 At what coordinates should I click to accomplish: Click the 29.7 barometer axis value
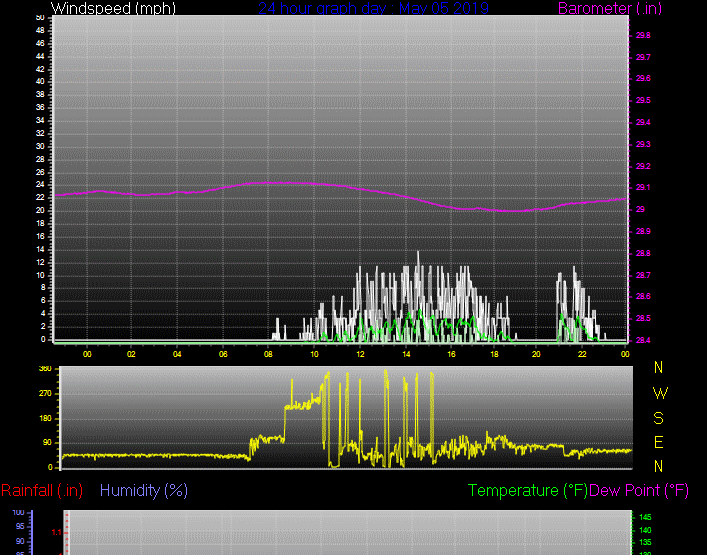tap(643, 57)
